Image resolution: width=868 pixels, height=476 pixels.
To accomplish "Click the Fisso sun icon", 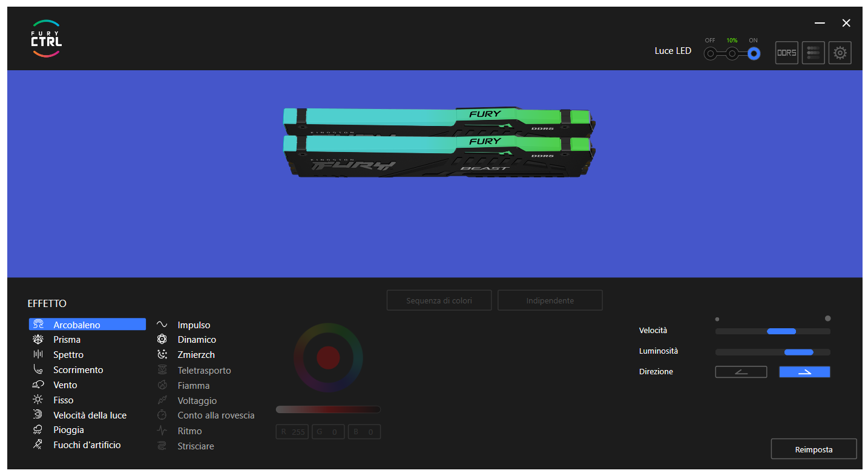I will click(x=38, y=400).
